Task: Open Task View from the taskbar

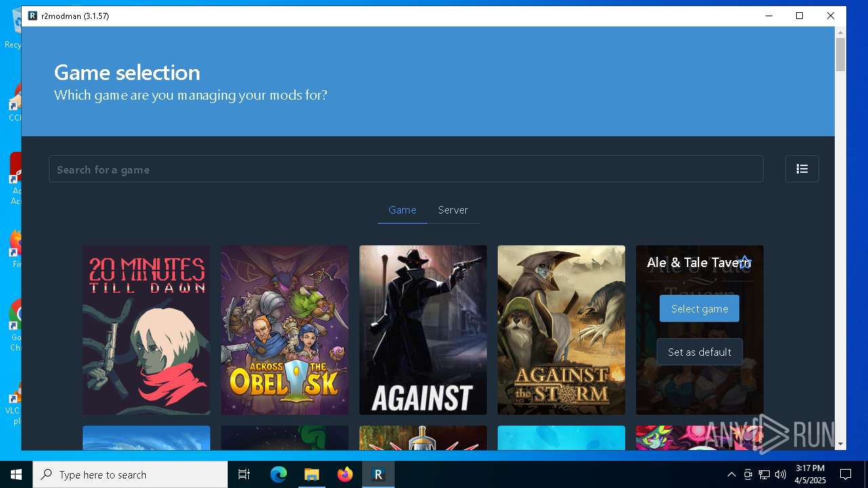Action: 244,474
